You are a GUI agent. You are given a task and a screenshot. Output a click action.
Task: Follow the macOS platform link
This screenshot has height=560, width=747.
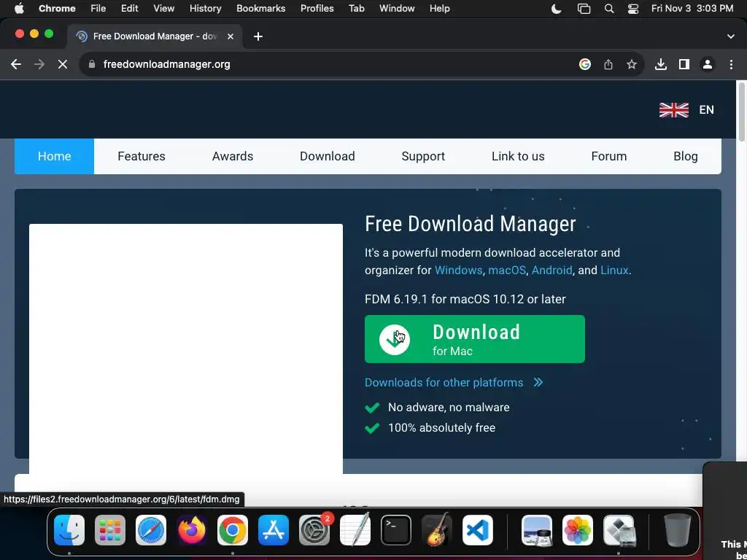click(x=507, y=270)
